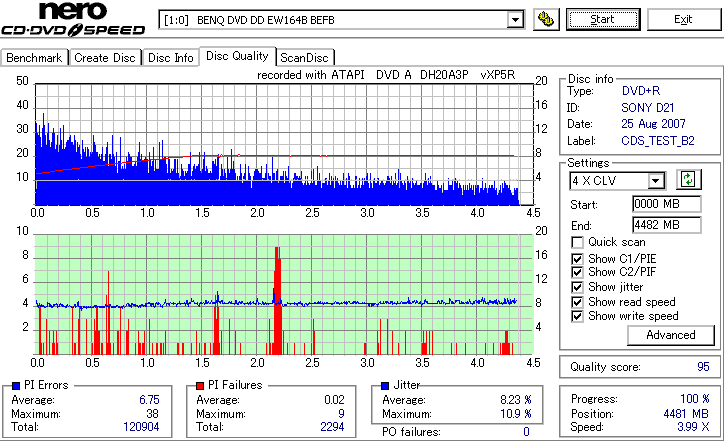Toggle Show C2/PIF checkbox
724x441 pixels.
[577, 272]
